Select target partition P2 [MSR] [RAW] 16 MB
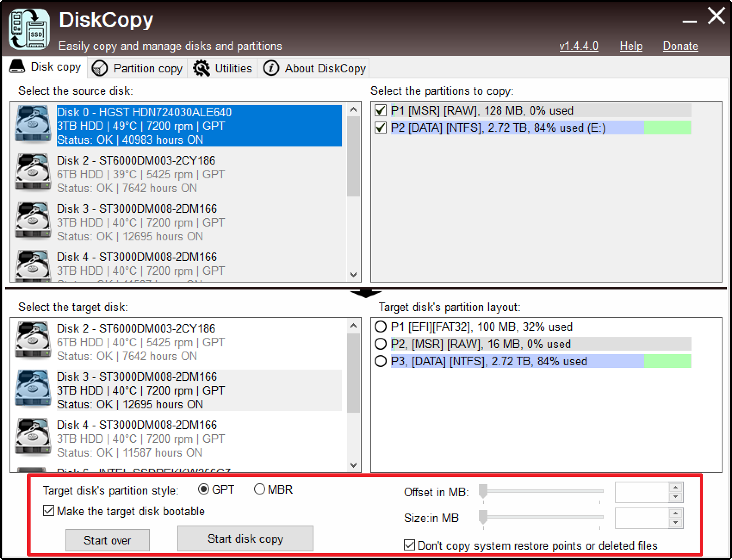 coord(381,344)
